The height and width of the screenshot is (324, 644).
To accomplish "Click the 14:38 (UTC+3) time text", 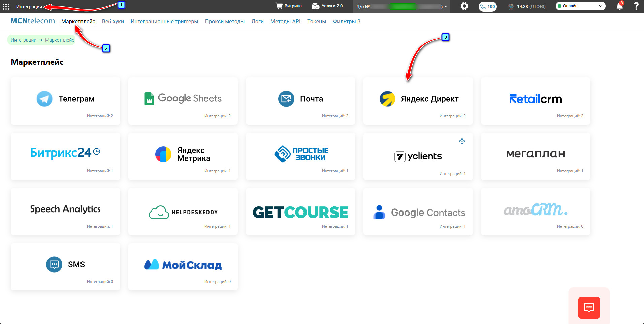I will pyautogui.click(x=531, y=6).
